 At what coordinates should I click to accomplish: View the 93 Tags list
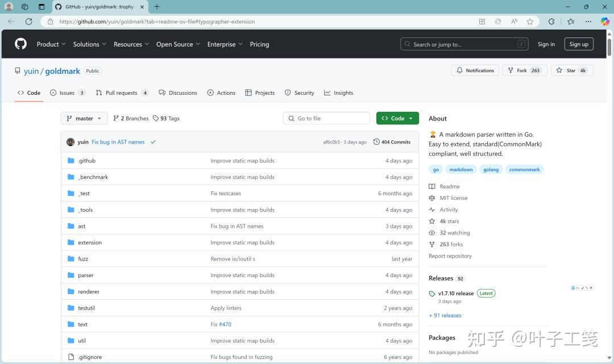click(x=166, y=119)
